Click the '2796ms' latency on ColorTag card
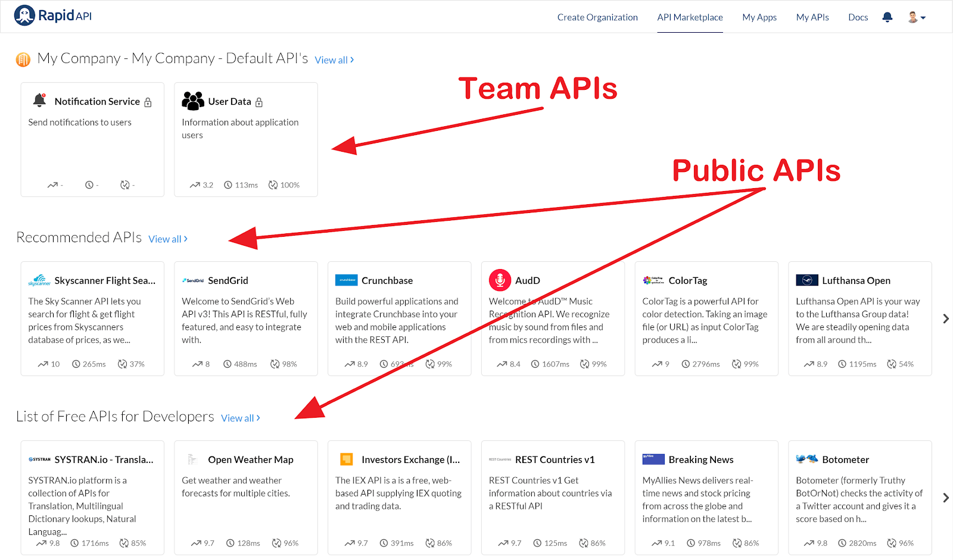Screen dimensions: 953x560 pyautogui.click(x=706, y=364)
